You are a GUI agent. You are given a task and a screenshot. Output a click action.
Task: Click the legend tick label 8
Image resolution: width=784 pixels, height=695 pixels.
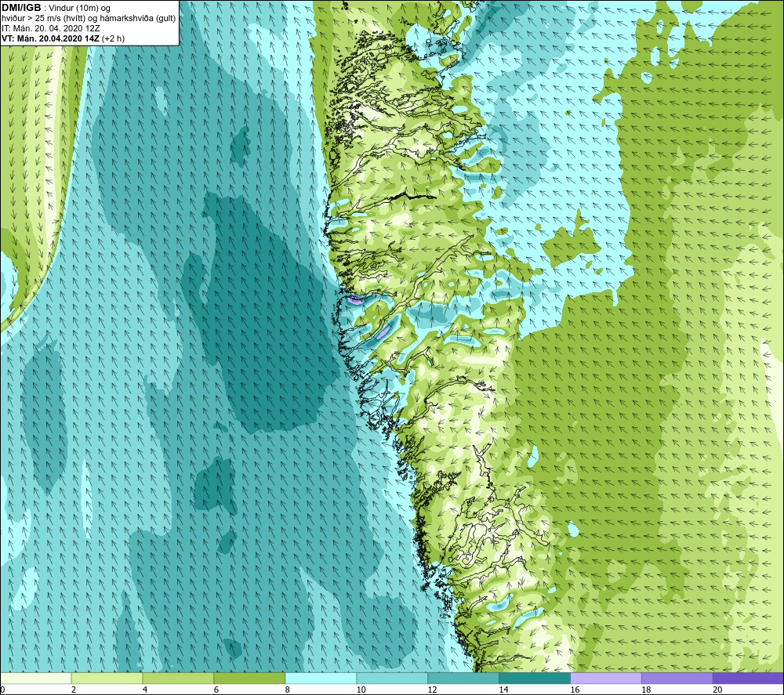point(288,690)
